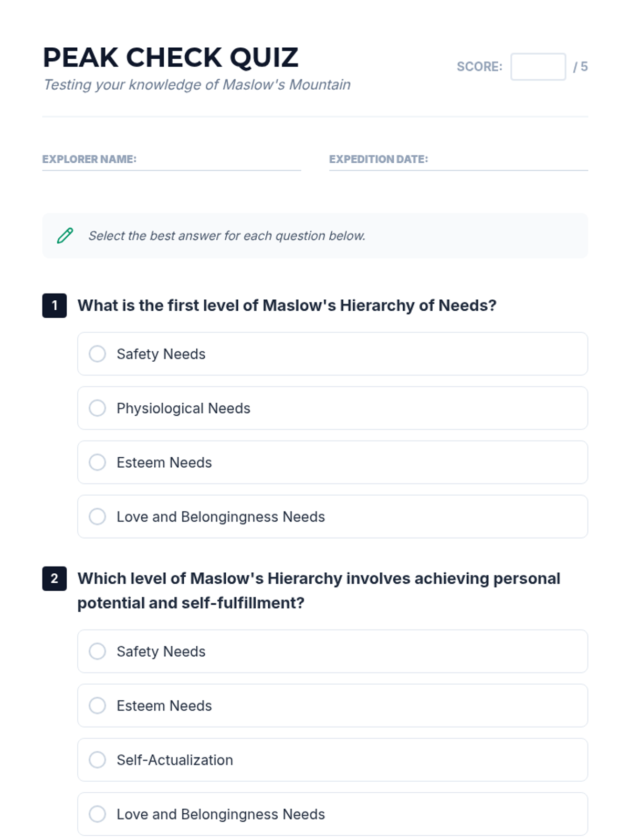The height and width of the screenshot is (840, 630).
Task: Choose Physiological Needs radio option
Action: [x=98, y=408]
